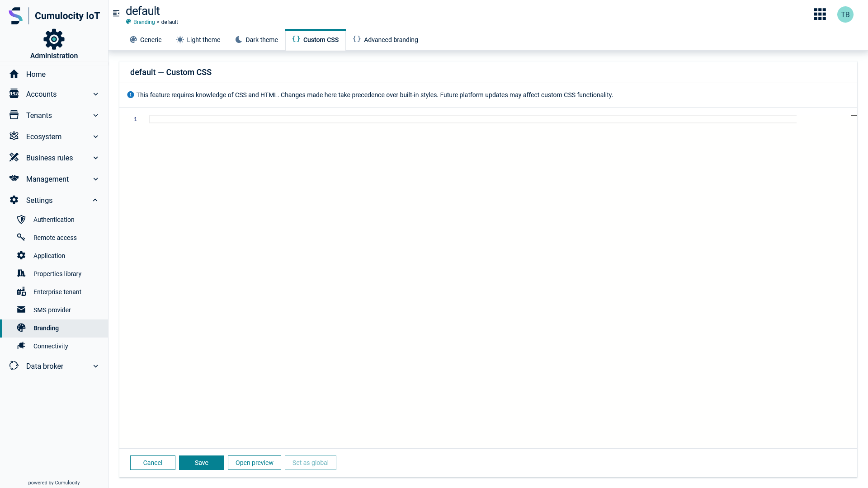Screen dimensions: 868x488
Task: Click the breadcrumb palette icon
Action: point(129,22)
